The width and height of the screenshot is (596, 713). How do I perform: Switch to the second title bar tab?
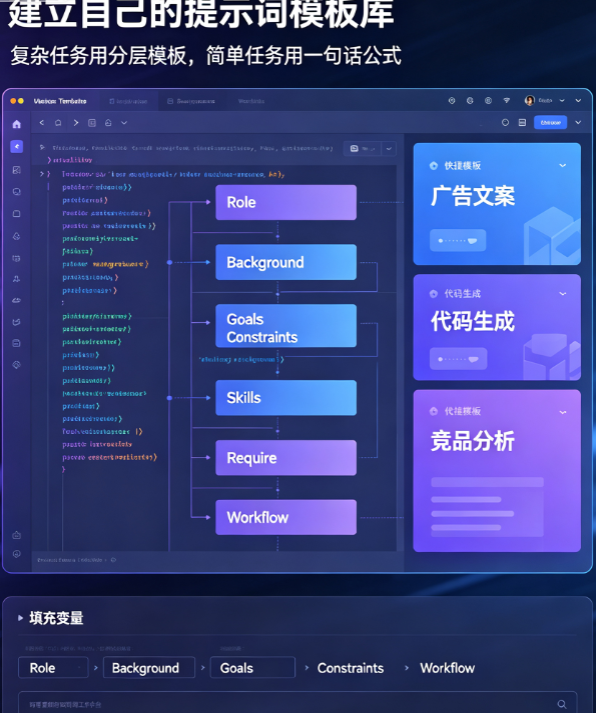[191, 101]
